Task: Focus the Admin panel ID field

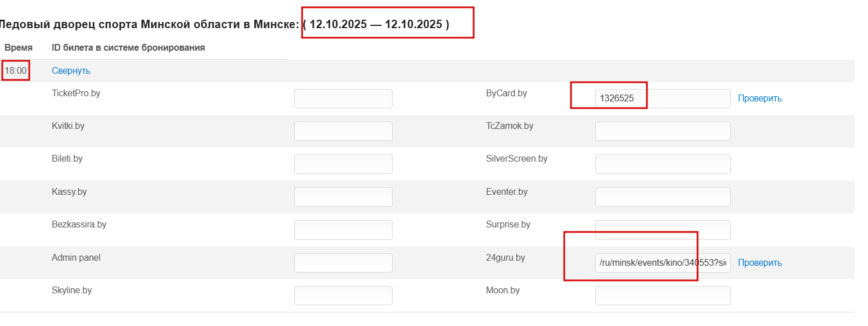Action: [x=343, y=263]
